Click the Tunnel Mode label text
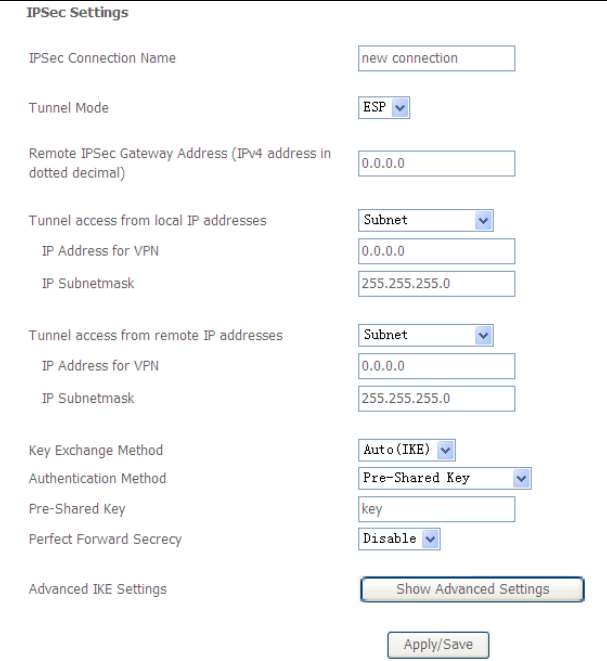The width and height of the screenshot is (607, 661). [68, 108]
